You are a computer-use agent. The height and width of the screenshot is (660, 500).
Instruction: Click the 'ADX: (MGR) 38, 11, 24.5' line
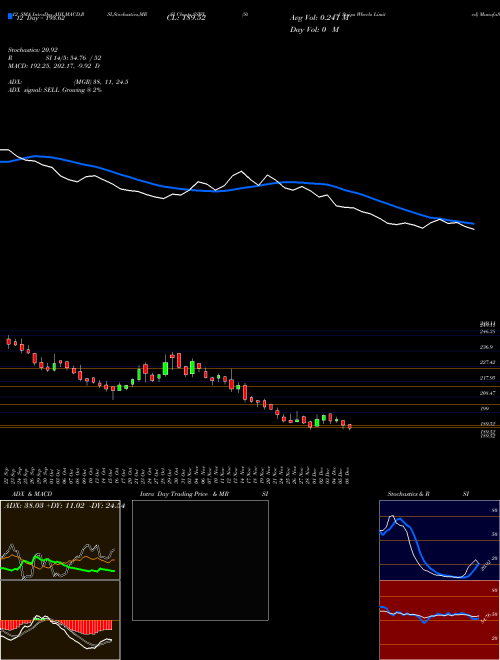[68, 82]
